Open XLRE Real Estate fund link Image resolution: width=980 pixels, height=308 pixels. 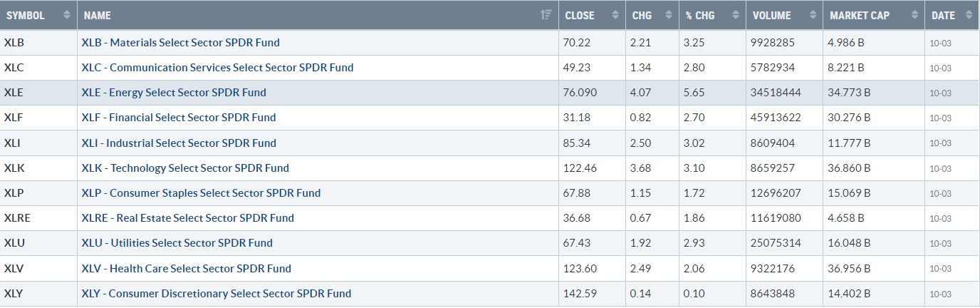[x=188, y=218]
